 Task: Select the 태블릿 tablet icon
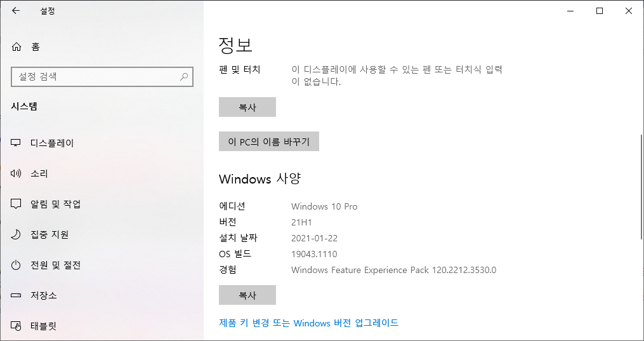(16, 326)
